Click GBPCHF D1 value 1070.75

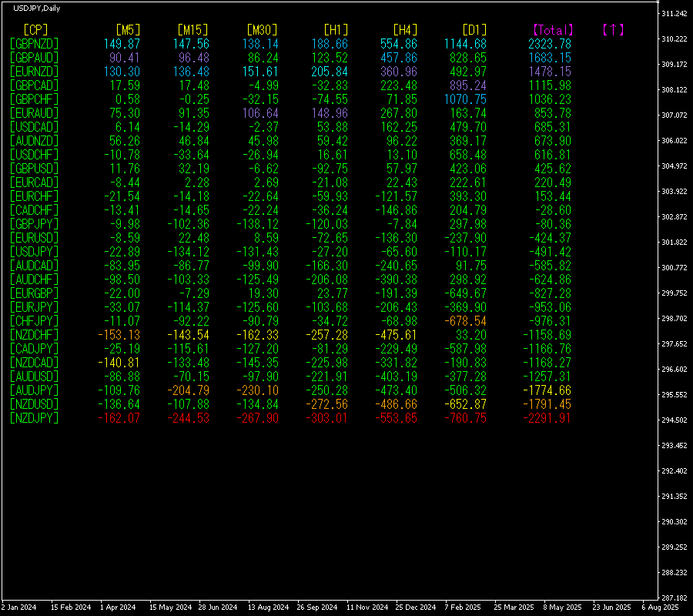pyautogui.click(x=465, y=99)
